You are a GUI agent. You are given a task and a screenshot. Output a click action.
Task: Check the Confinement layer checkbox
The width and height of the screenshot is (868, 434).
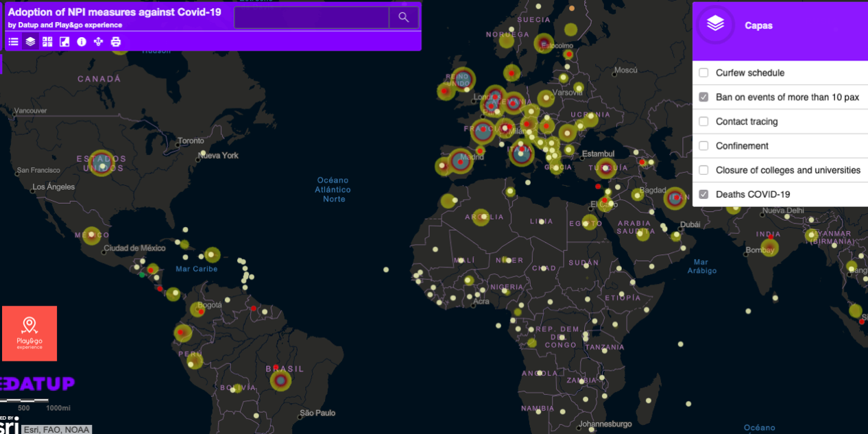[x=703, y=146]
